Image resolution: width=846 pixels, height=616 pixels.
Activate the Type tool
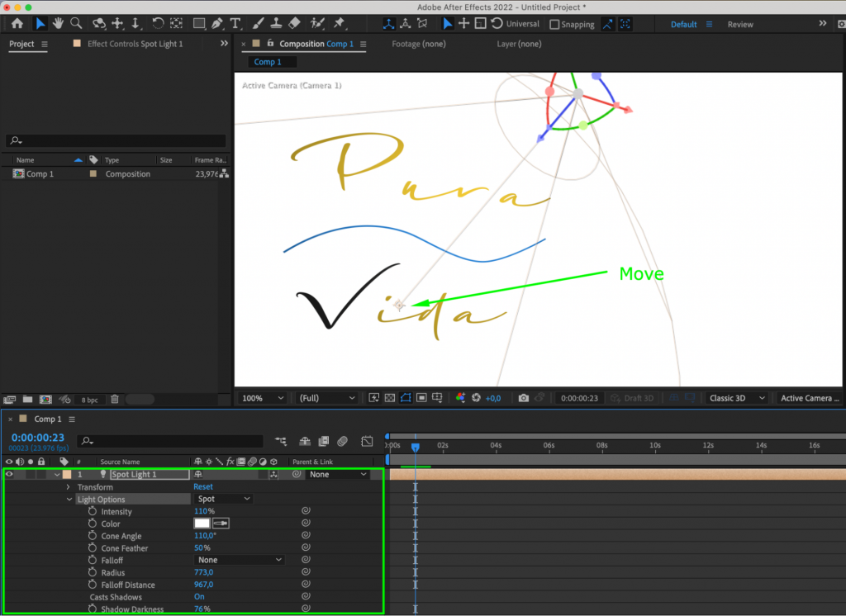pos(235,23)
